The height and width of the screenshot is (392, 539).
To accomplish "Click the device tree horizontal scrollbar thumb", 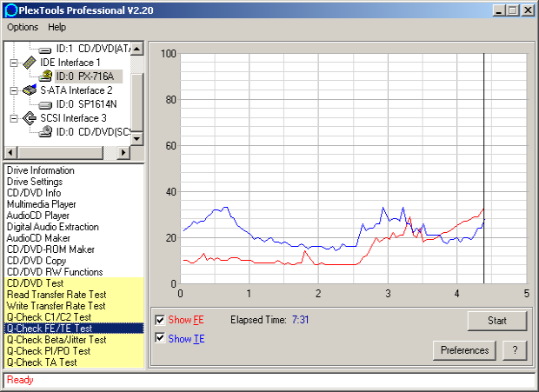I will [60, 152].
